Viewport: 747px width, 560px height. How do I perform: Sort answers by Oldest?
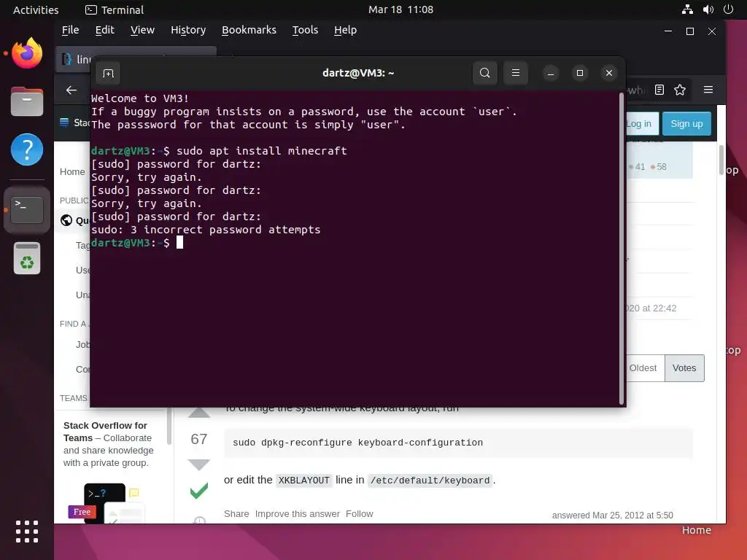(645, 368)
